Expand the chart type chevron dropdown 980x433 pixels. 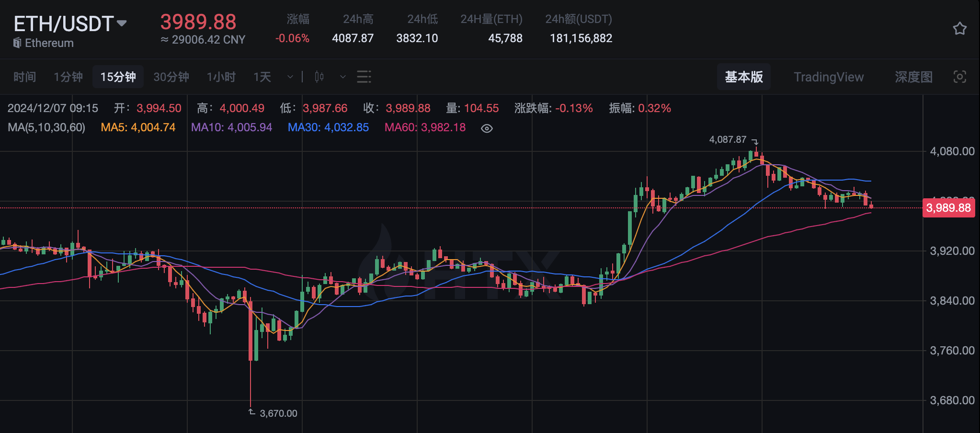coord(342,77)
